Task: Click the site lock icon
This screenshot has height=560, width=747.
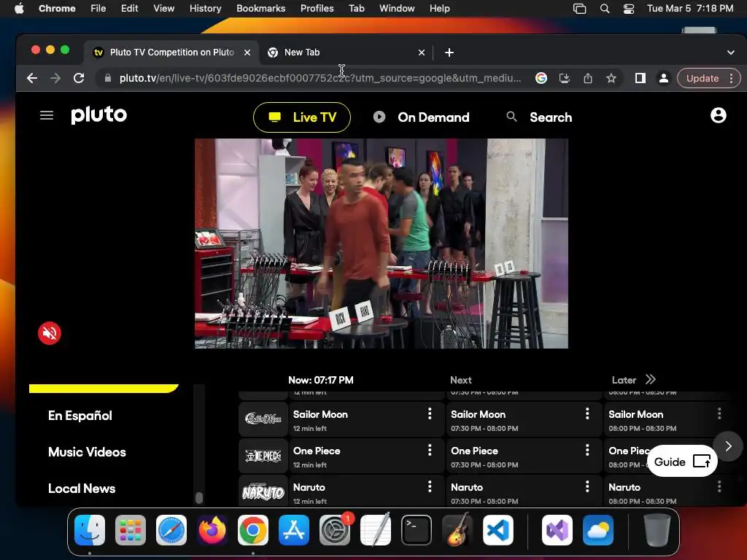Action: [x=108, y=78]
